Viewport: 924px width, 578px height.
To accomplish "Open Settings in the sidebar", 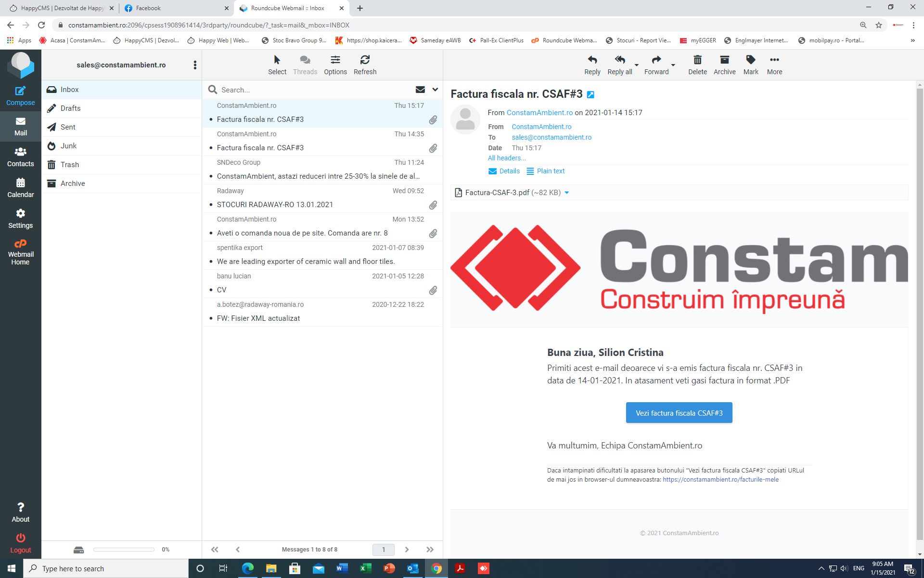I will 20,219.
